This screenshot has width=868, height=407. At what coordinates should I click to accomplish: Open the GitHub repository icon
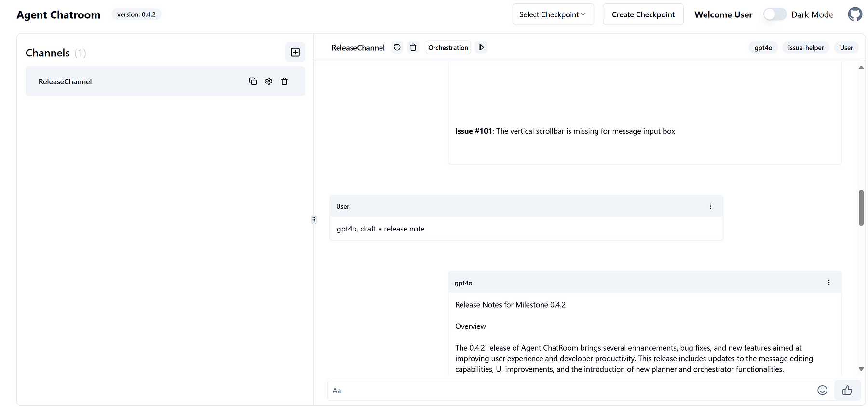pyautogui.click(x=854, y=14)
